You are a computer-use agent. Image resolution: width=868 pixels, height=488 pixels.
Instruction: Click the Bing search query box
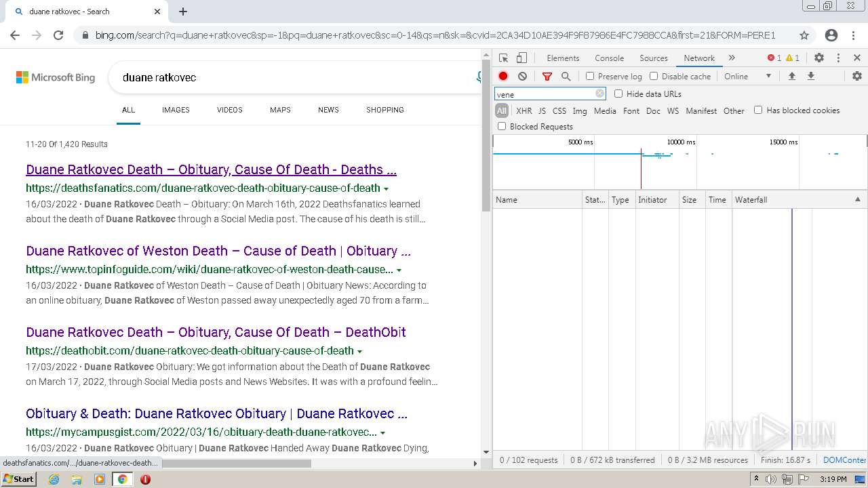coord(295,77)
